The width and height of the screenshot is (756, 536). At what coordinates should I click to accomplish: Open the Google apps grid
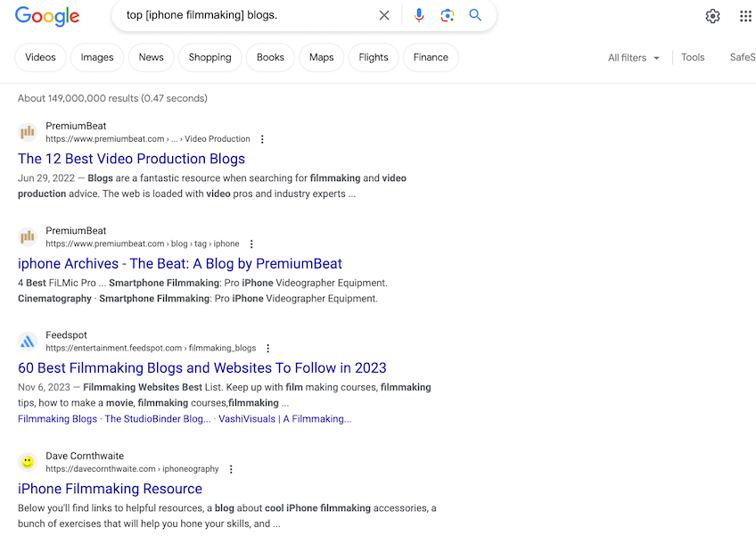pos(745,16)
